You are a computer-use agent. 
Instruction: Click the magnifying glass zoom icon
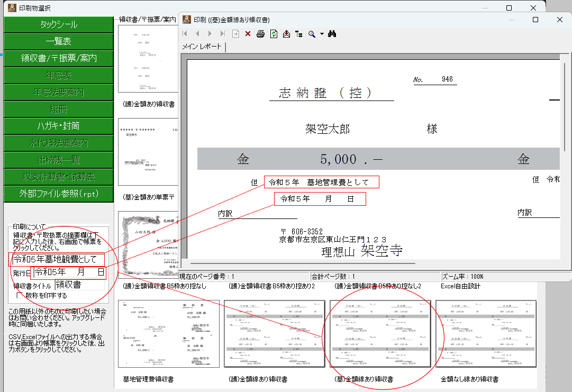[x=312, y=34]
